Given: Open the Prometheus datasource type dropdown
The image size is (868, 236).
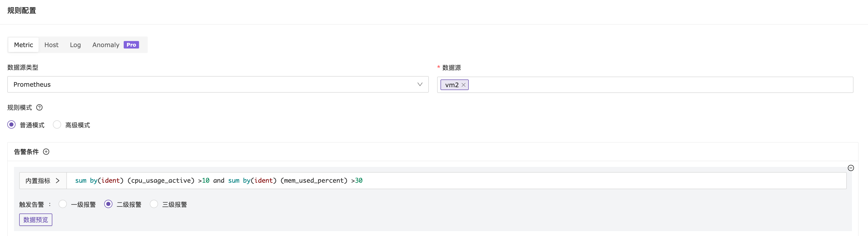Looking at the screenshot, I should tap(218, 85).
